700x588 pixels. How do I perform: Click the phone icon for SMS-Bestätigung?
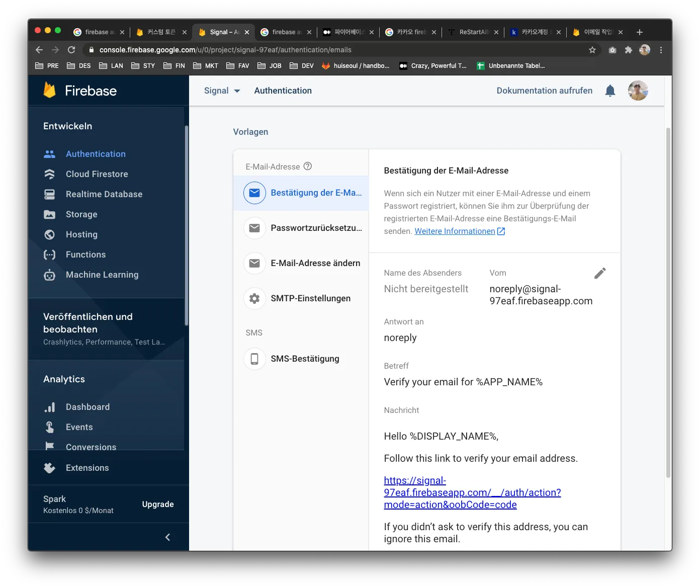pyautogui.click(x=254, y=359)
